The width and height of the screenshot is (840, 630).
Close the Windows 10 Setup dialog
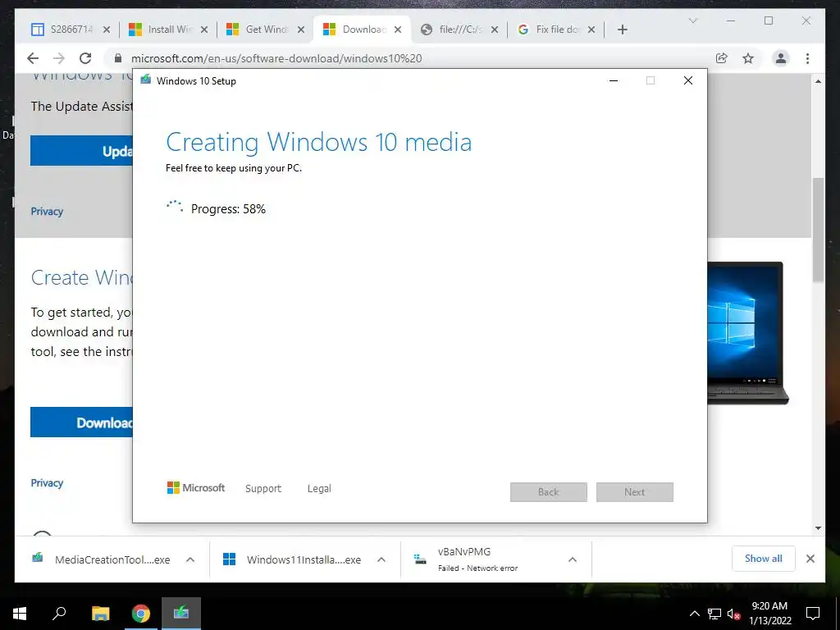point(688,81)
